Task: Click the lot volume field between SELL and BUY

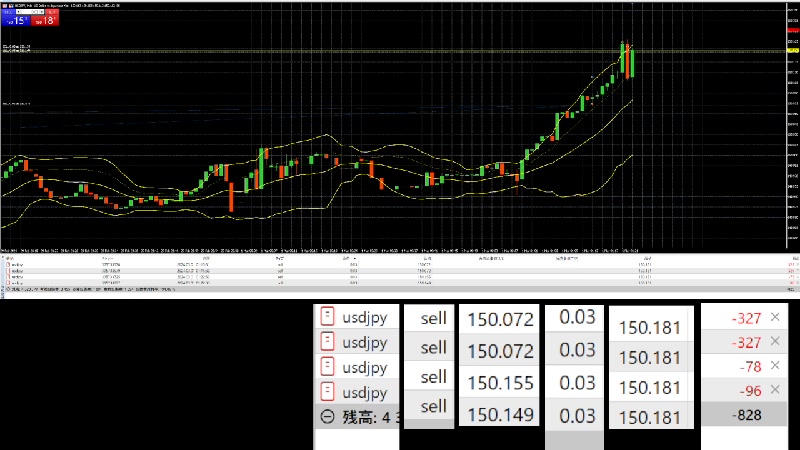Action: click(x=29, y=11)
